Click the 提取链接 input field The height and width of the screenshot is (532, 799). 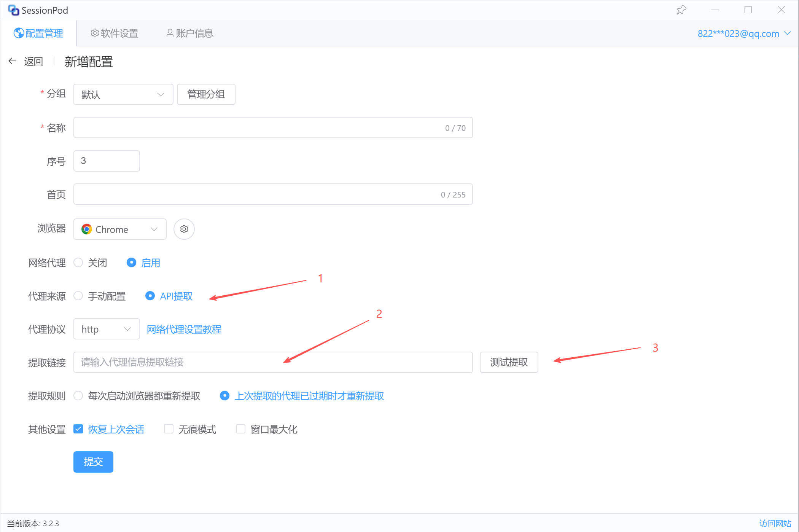(x=272, y=362)
